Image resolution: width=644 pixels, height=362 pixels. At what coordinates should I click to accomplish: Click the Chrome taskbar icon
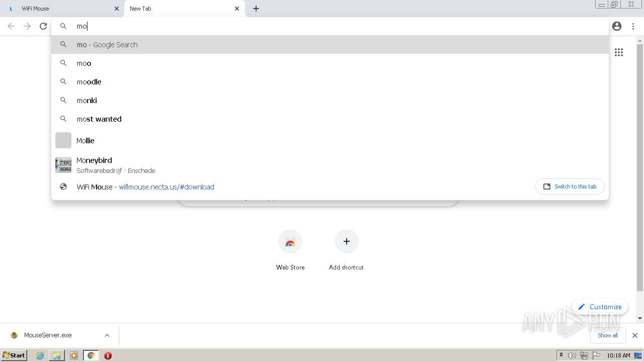[91, 355]
